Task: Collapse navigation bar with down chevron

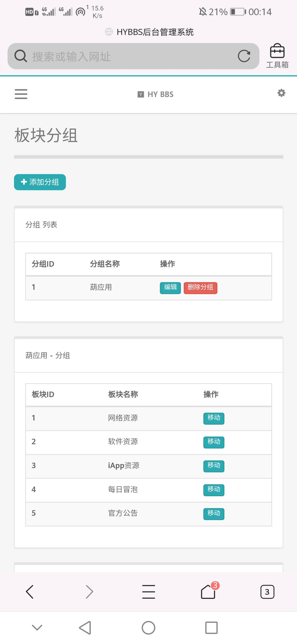Action: click(37, 627)
